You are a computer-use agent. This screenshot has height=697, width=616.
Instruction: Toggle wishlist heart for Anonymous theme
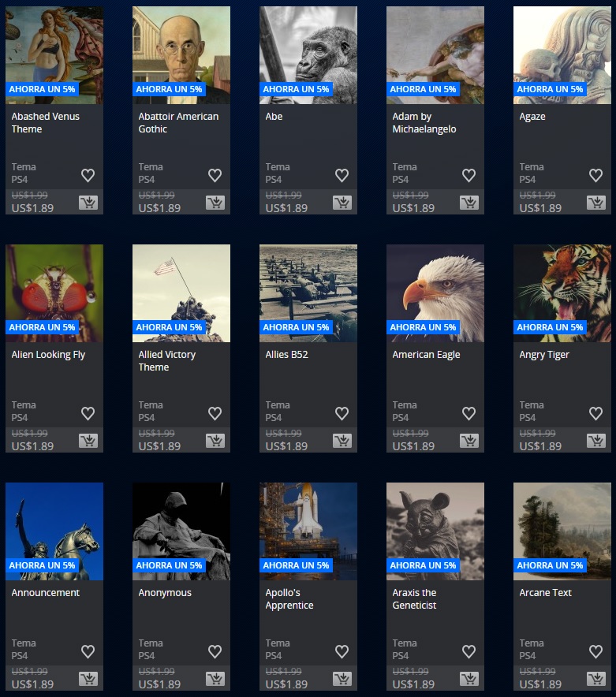click(215, 651)
